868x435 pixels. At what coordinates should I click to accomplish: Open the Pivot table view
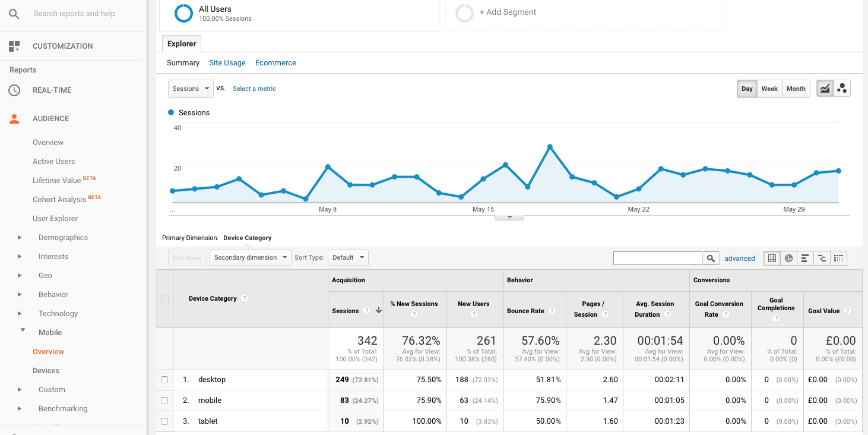838,258
